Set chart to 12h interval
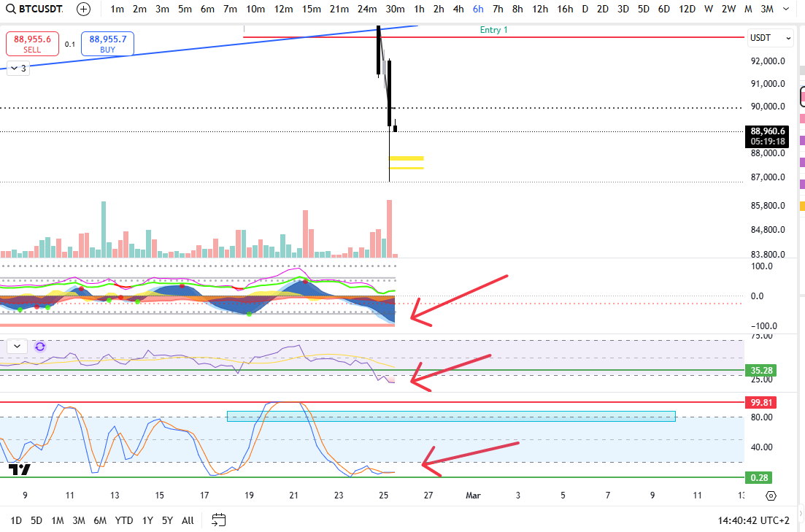Screen dimensions: 805x532 pos(540,9)
